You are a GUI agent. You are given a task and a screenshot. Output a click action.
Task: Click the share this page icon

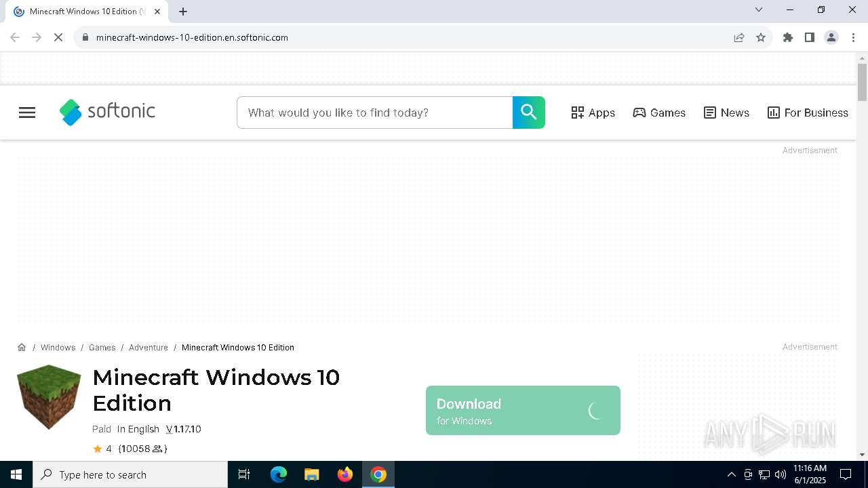coord(739,37)
